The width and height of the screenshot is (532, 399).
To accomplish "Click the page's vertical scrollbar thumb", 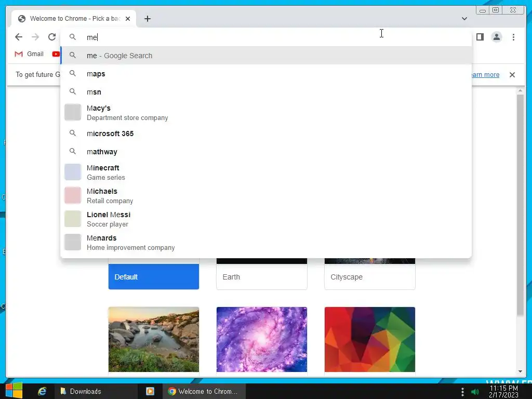I will (520, 206).
